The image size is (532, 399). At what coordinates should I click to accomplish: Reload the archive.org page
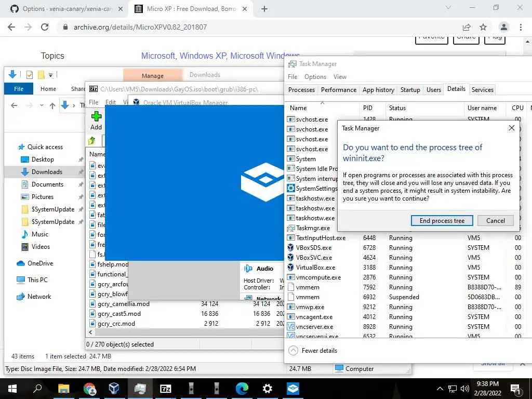tap(45, 27)
